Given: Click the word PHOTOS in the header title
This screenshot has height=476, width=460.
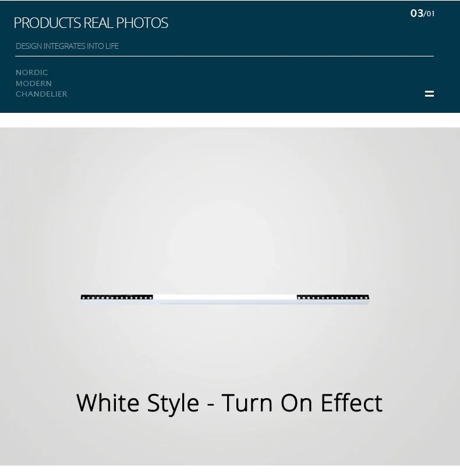Looking at the screenshot, I should click(x=142, y=23).
